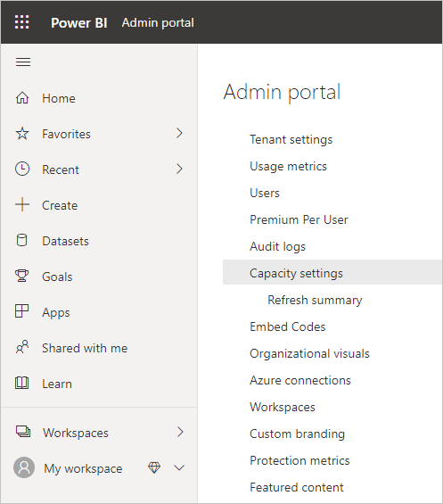Click the Learn book icon
Viewport: 443px width, 504px height.
[x=22, y=383]
